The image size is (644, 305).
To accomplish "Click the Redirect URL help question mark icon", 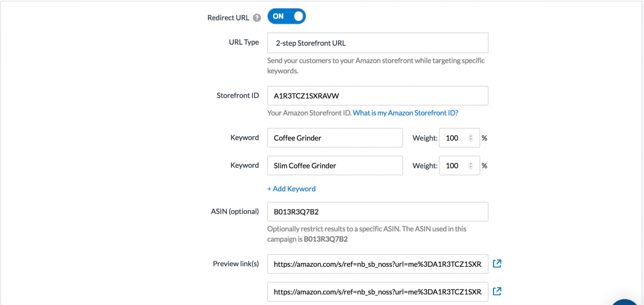I will [x=257, y=18].
